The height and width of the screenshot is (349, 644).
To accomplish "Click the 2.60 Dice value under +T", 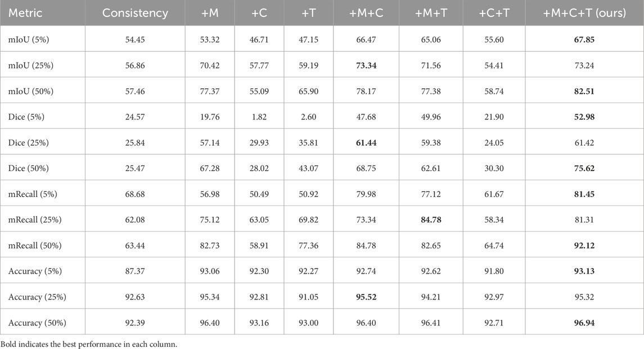I will tap(308, 117).
